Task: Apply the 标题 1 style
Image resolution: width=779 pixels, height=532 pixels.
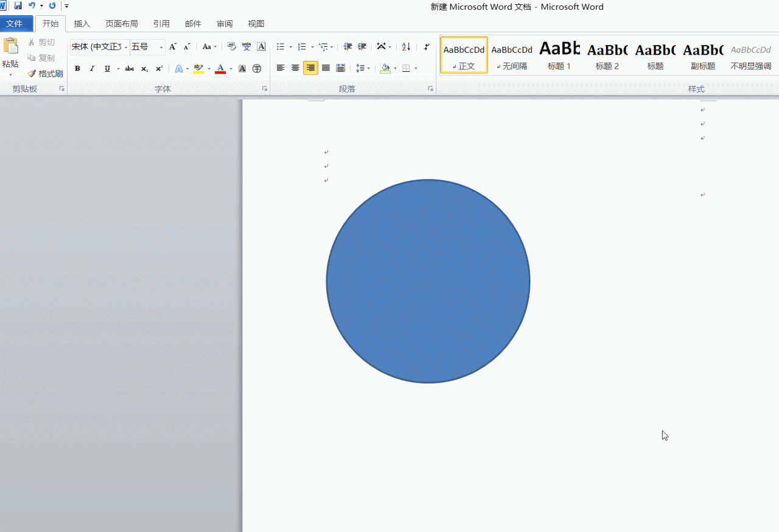Action: (x=559, y=55)
